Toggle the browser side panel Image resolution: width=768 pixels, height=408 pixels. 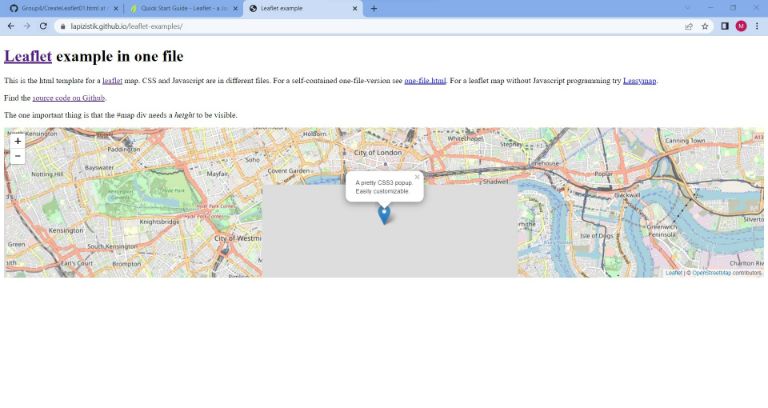[724, 26]
